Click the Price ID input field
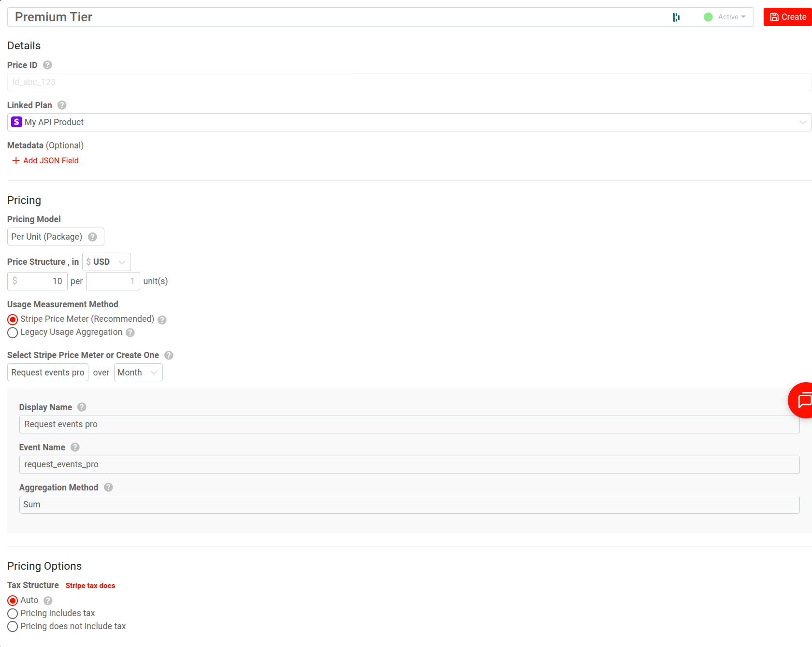 409,82
